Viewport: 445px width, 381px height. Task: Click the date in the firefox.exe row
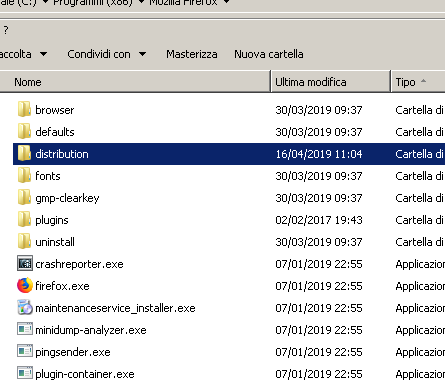coord(319,286)
